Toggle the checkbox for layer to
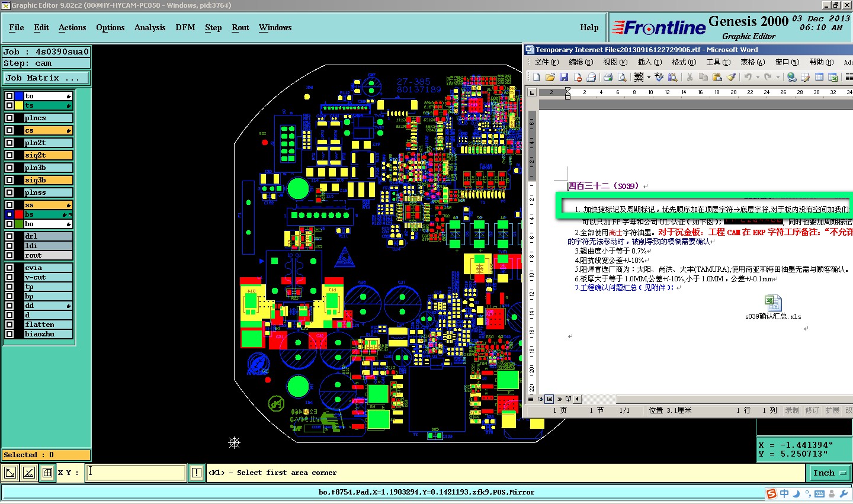This screenshot has height=504, width=853. pos(9,96)
